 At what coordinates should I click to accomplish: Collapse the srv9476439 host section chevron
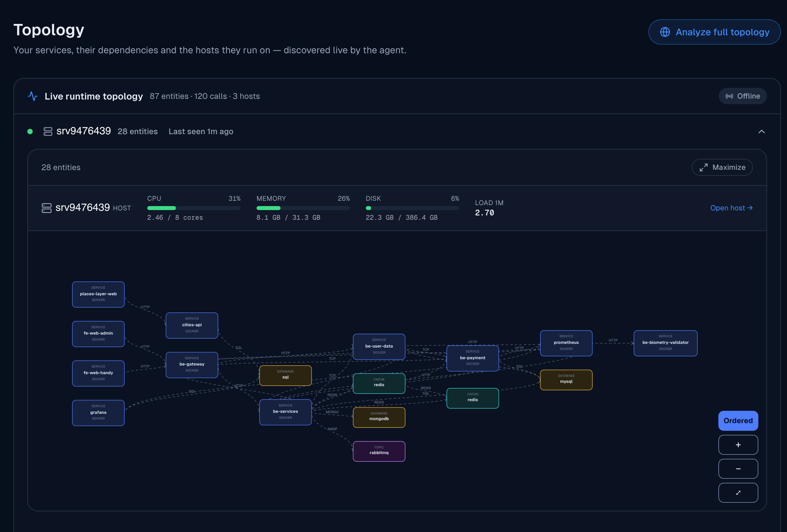click(x=761, y=131)
